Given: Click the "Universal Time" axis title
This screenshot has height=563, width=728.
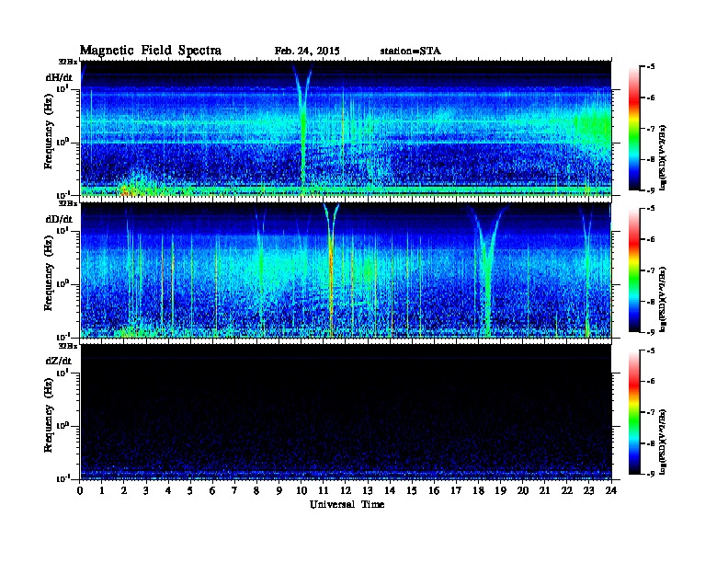Looking at the screenshot, I should tap(347, 504).
